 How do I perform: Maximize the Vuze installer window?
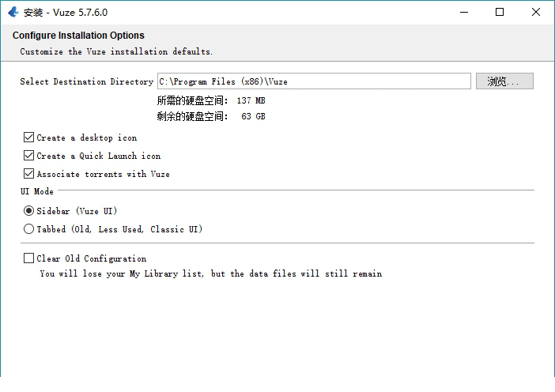(499, 12)
